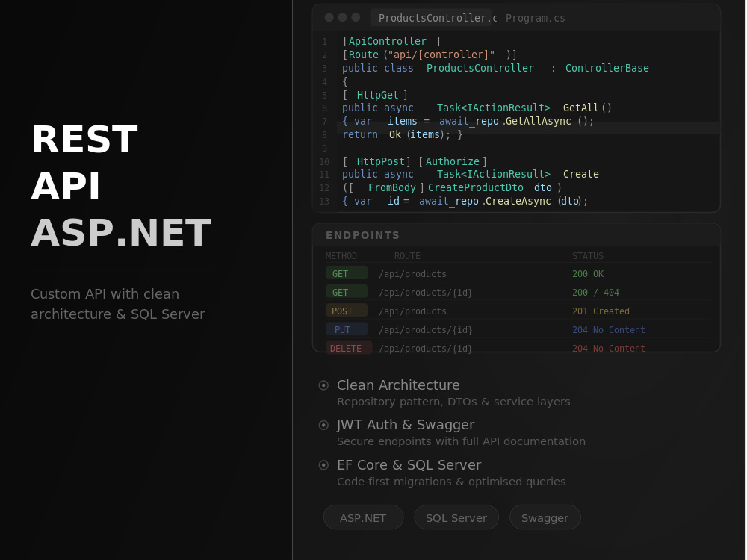Click the HttpGet attribute on line 5
This screenshot has height=560, width=747.
pos(377,95)
